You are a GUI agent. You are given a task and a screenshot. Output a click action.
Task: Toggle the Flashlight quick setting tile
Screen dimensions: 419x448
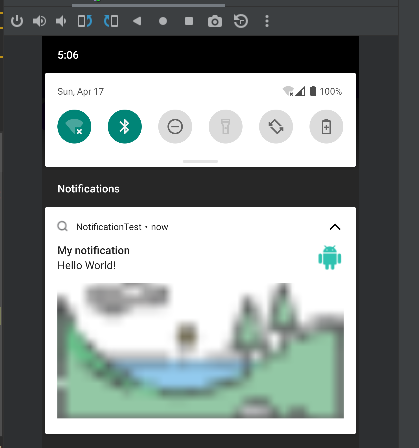[226, 127]
